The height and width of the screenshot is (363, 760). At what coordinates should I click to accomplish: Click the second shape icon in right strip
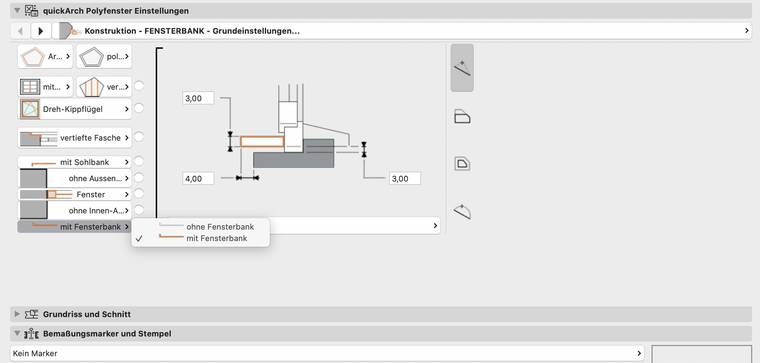point(462,117)
